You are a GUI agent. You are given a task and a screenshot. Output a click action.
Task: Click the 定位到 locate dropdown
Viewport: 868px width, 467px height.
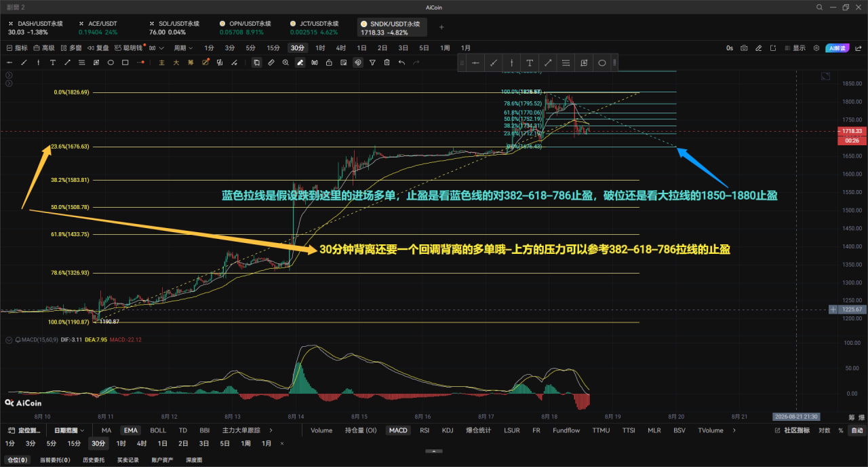tap(24, 430)
